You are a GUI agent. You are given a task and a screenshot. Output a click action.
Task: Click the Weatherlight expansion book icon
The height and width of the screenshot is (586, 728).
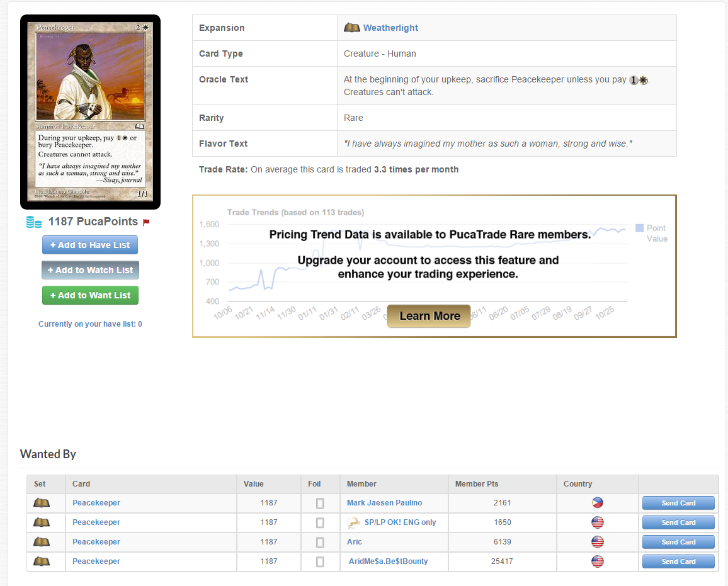point(351,28)
